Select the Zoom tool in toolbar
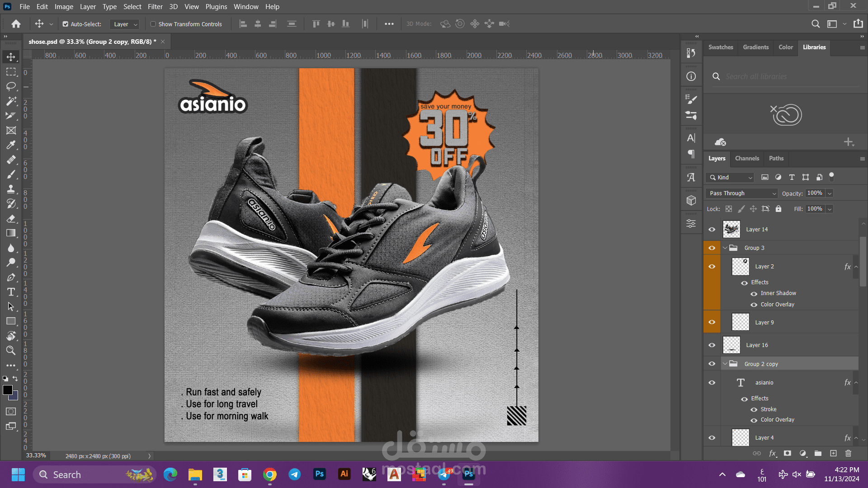 11,350
